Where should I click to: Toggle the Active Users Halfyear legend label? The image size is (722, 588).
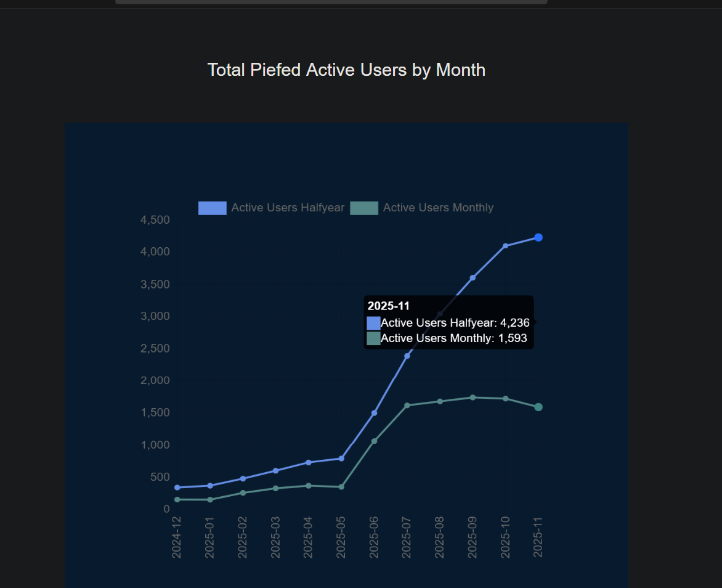[288, 208]
